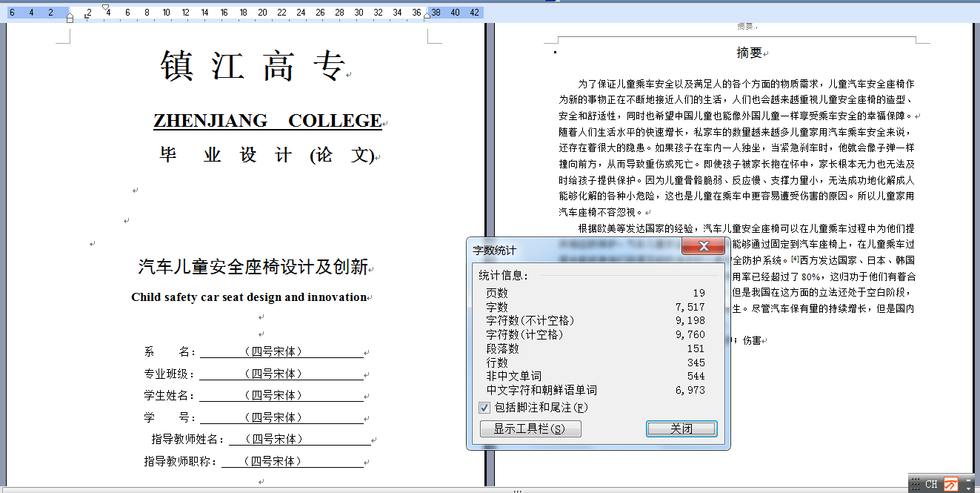This screenshot has width=980, height=493.
Task: Click the 关闭 button in the dialog
Action: click(681, 429)
